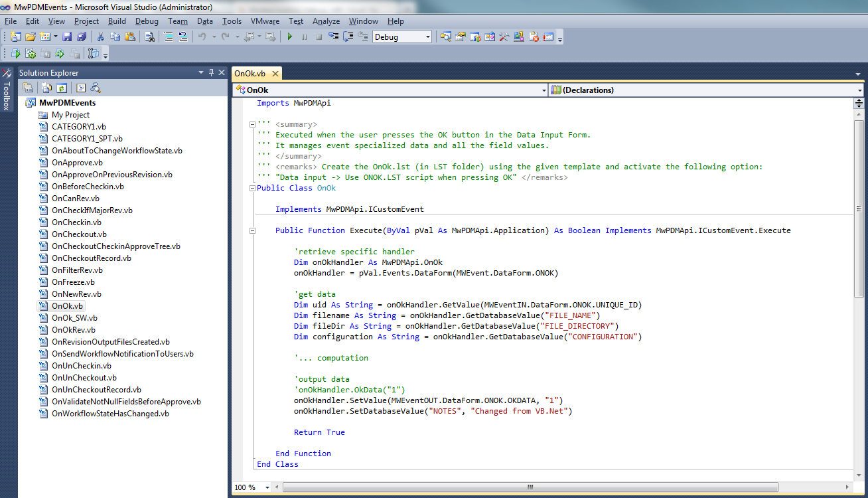Close the OnOk.vb tab

275,74
